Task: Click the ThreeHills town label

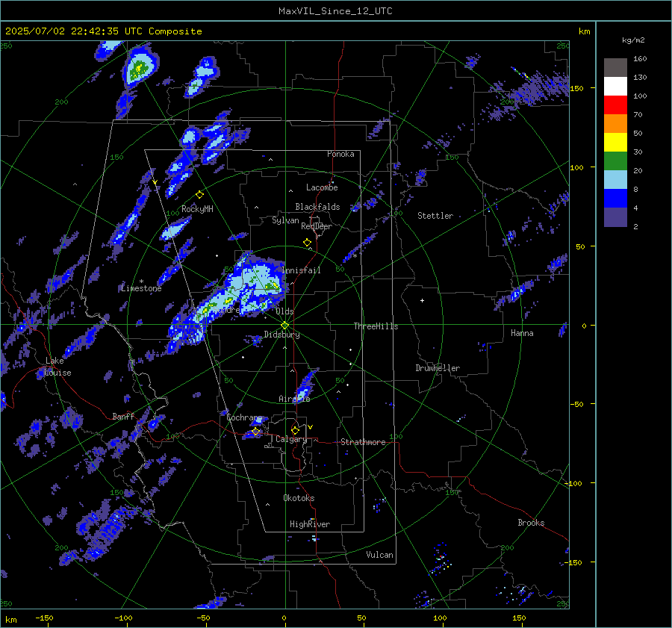Action: pos(376,326)
